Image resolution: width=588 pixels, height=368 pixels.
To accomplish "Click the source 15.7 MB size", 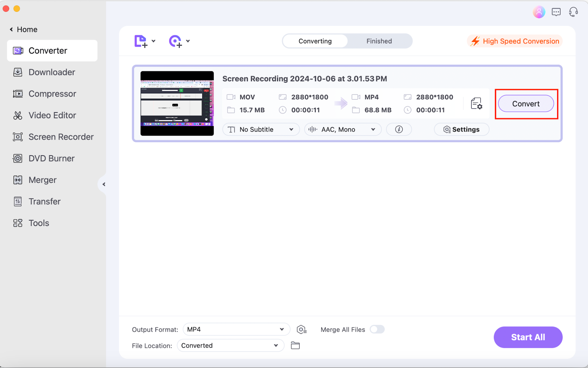I will click(x=252, y=110).
